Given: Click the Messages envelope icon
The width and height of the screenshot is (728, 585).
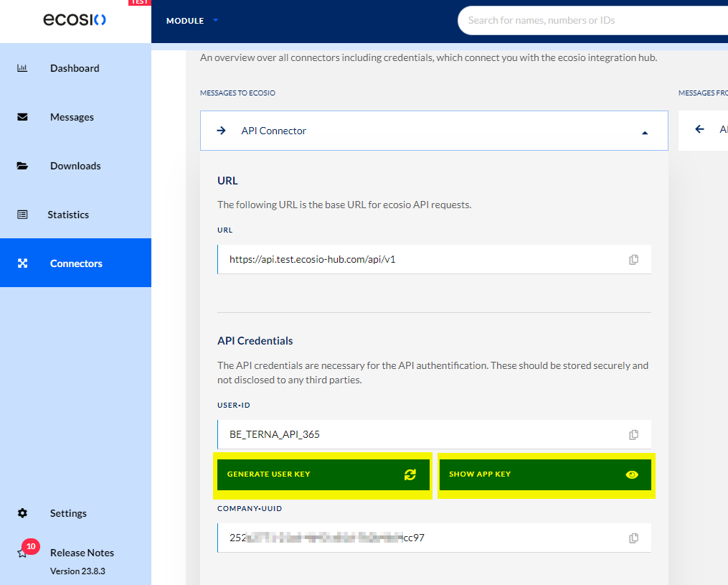Looking at the screenshot, I should coord(22,117).
